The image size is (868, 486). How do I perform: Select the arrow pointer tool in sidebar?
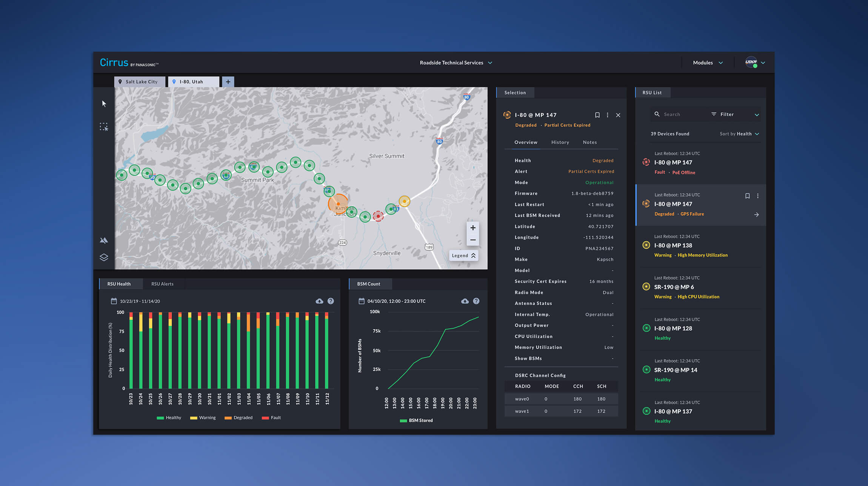point(104,104)
